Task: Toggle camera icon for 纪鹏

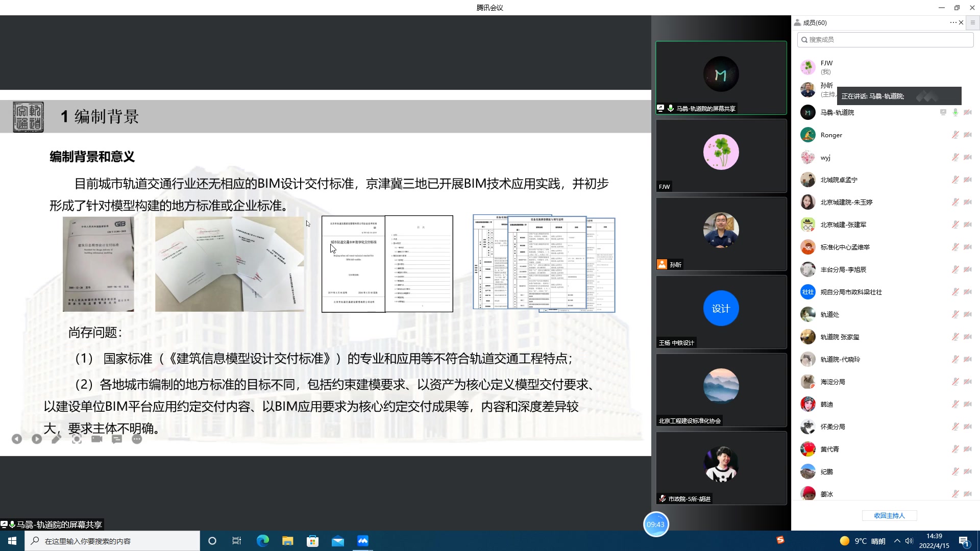Action: coord(968,471)
